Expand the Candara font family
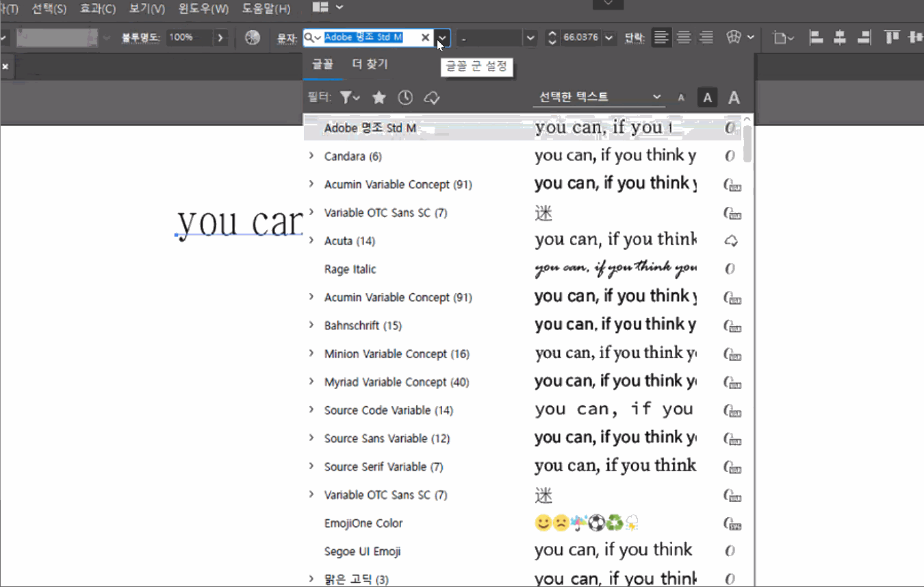This screenshot has height=587, width=924. [x=311, y=156]
